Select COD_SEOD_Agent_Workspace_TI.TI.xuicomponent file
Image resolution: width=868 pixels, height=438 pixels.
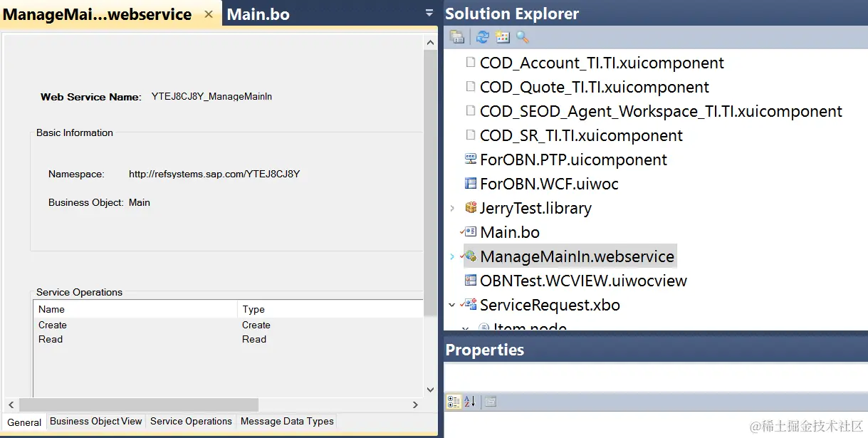click(x=661, y=111)
